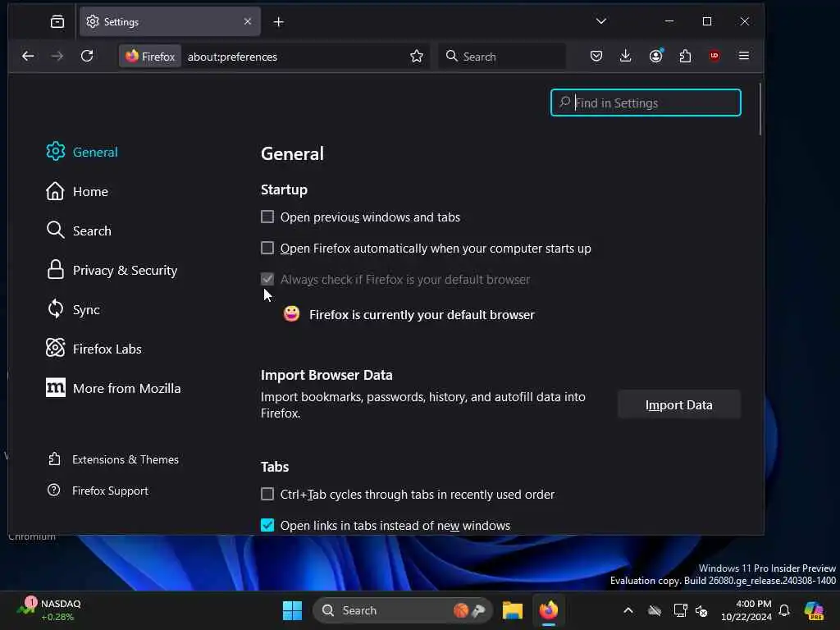This screenshot has height=630, width=840.
Task: Select the Search settings category
Action: coord(79,231)
